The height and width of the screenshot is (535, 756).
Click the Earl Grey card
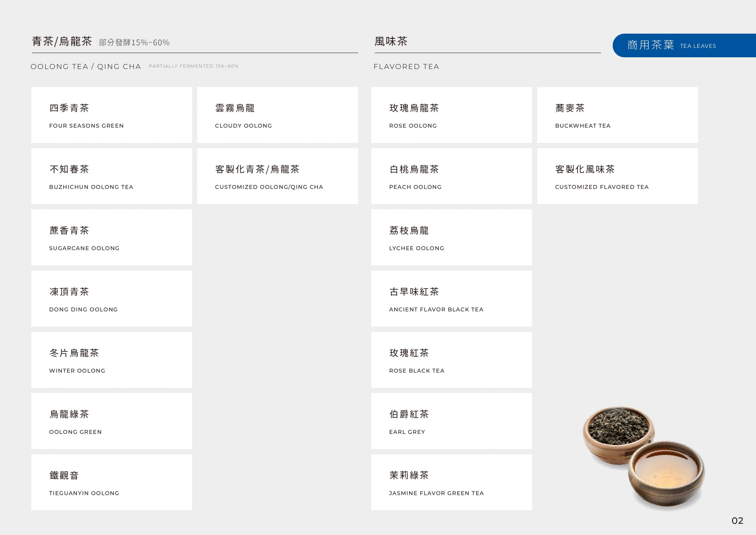pos(451,421)
